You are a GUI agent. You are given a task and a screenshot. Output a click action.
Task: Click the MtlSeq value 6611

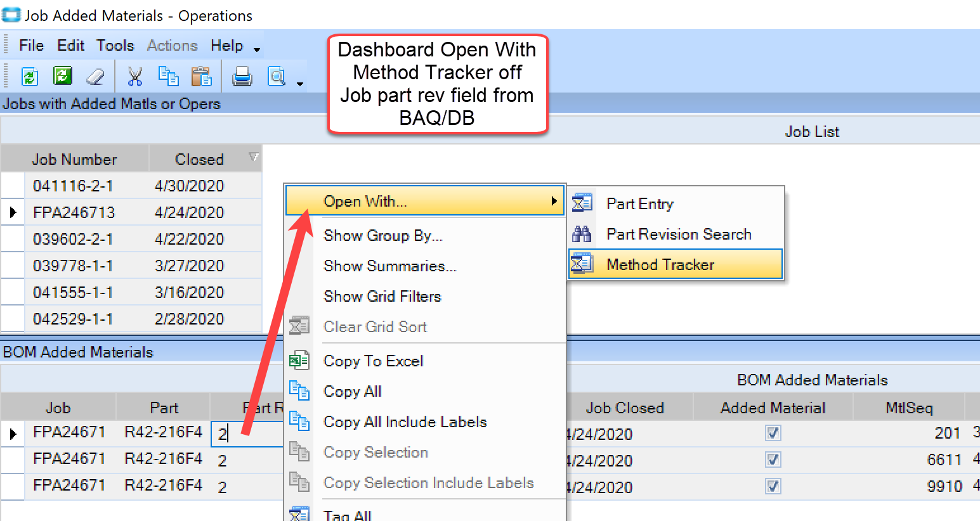pos(944,460)
